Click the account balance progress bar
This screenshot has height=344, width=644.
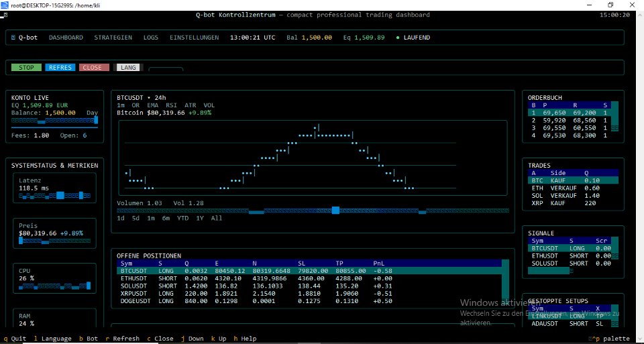click(x=54, y=120)
